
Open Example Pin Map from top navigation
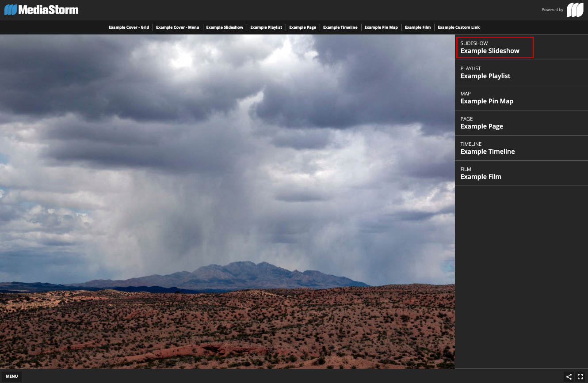(x=381, y=27)
